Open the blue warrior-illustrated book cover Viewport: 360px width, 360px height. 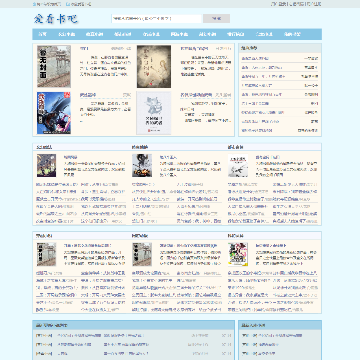coord(54,113)
